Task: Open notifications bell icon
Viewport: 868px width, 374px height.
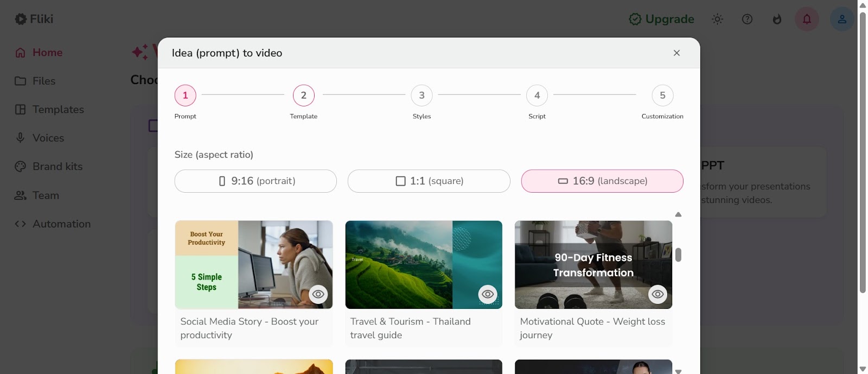Action: pyautogui.click(x=807, y=19)
